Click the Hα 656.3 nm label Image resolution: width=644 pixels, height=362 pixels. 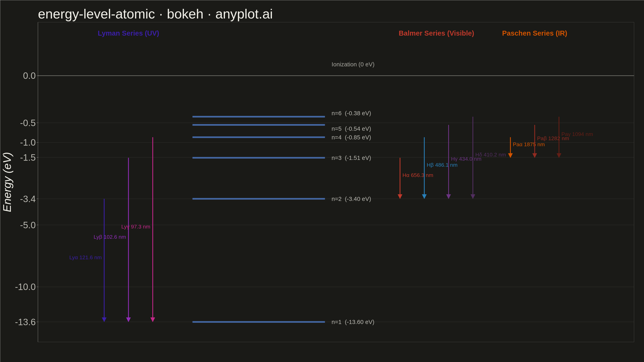(418, 175)
